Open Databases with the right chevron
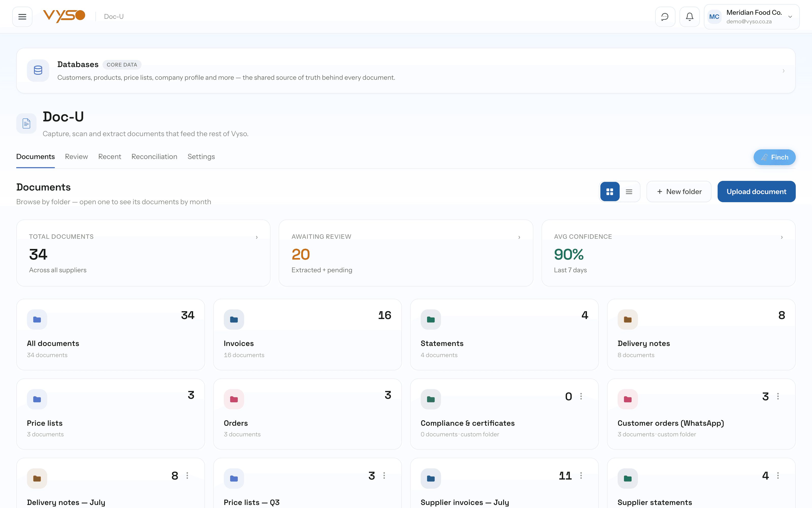This screenshot has width=812, height=508. coord(784,71)
